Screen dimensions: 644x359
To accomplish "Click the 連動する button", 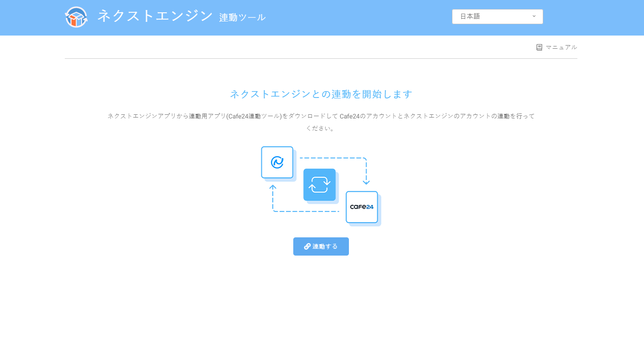I will pos(321,246).
